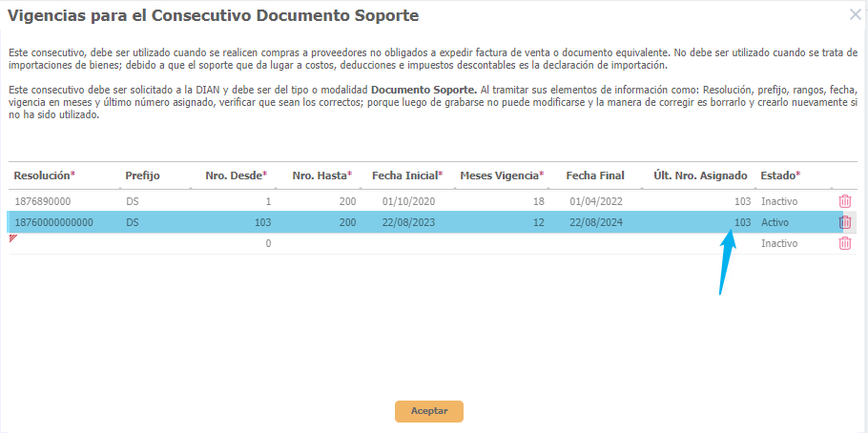Sort by Resolución column header

[44, 176]
